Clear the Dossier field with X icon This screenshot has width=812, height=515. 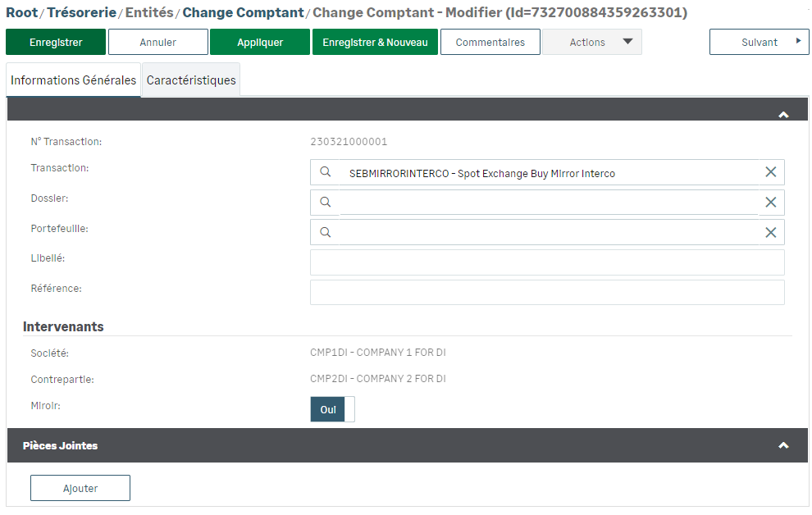coord(770,203)
